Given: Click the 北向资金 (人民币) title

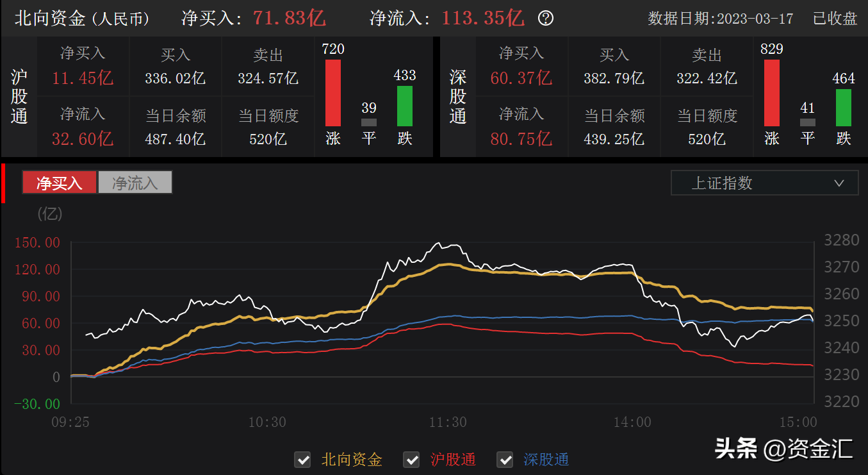Looking at the screenshot, I should (x=81, y=18).
